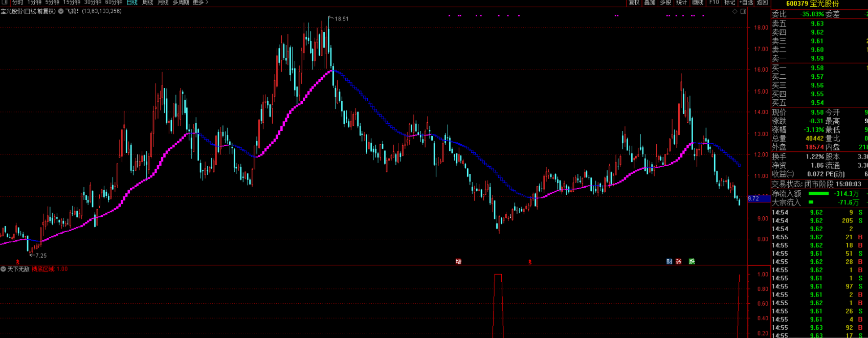
Task: Click the red 涨 marker on timeline
Action: pos(679,262)
